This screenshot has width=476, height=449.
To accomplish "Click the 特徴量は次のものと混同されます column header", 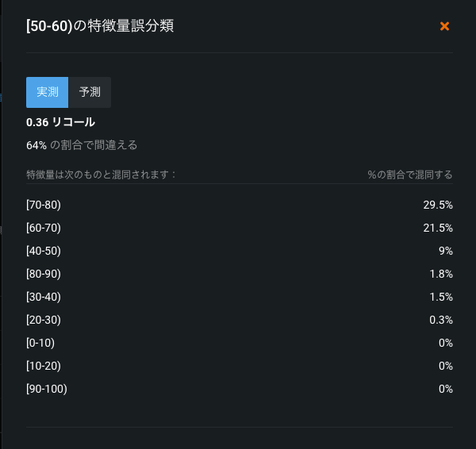I will 101,174.
